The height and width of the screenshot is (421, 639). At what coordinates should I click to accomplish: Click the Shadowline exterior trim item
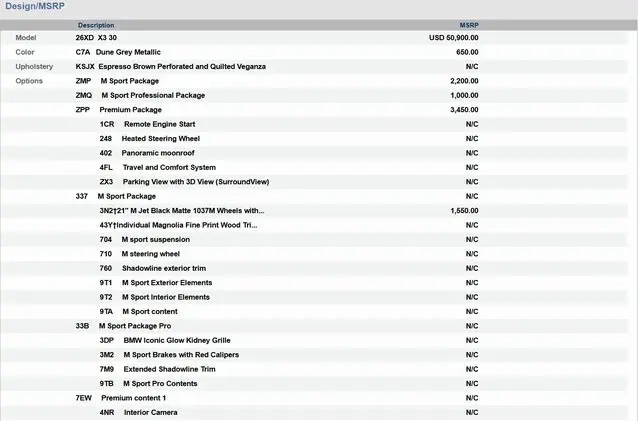click(x=163, y=268)
